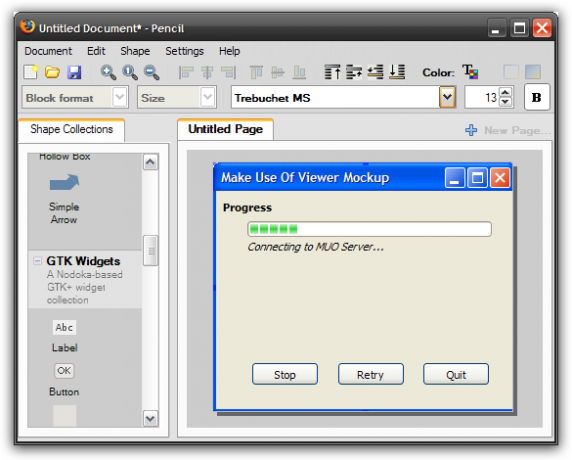The image size is (572, 460).
Task: Close the Pencil window
Action: click(542, 28)
